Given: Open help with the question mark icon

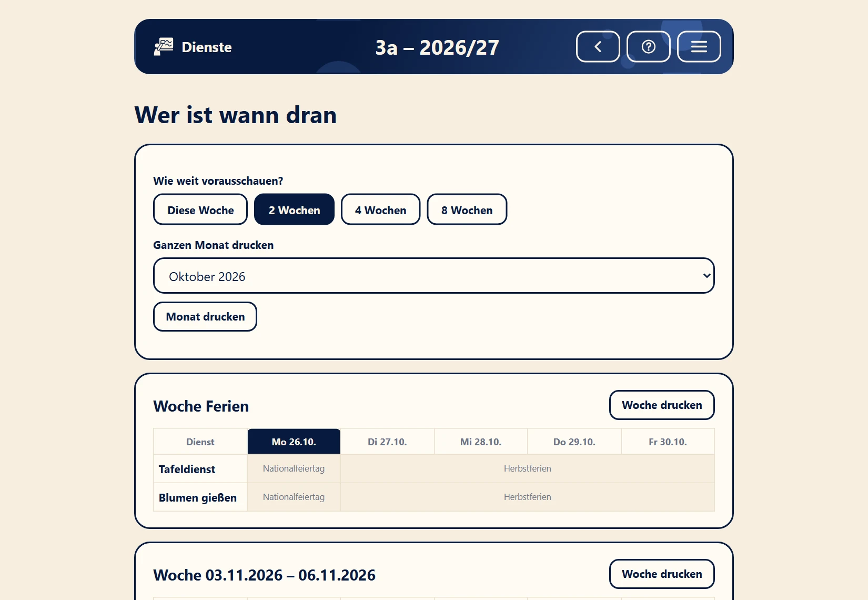Looking at the screenshot, I should [648, 47].
